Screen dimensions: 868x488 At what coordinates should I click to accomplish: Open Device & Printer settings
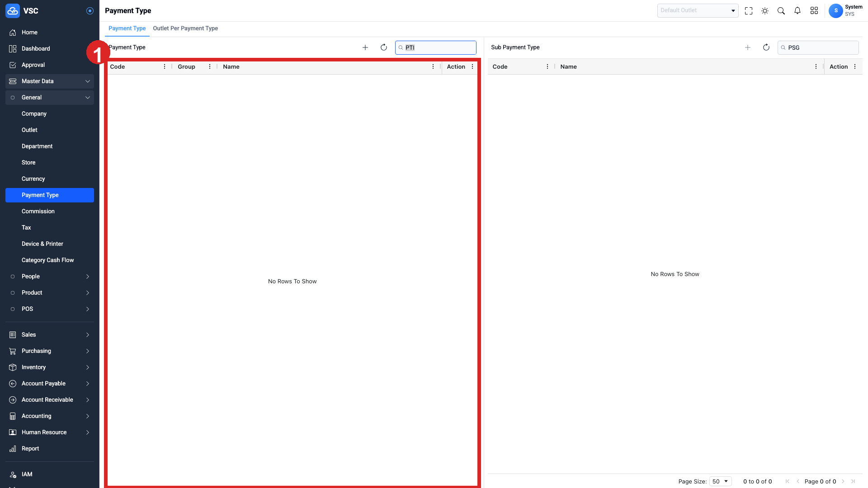[50, 244]
